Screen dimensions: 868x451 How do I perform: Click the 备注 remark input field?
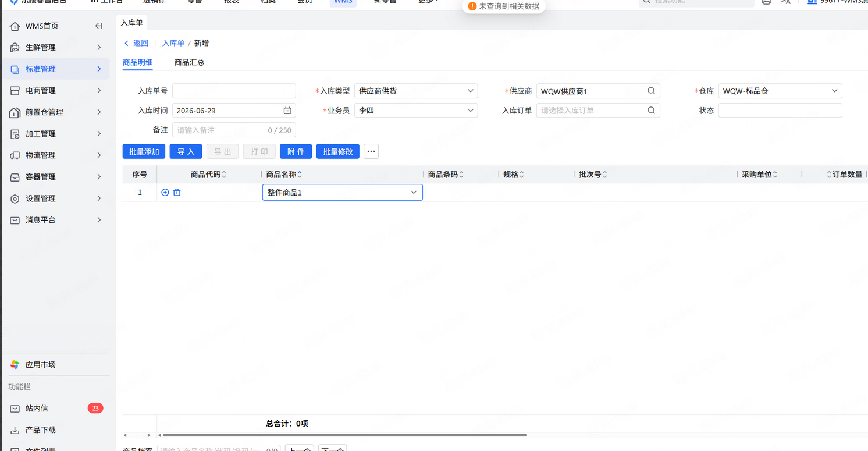234,130
